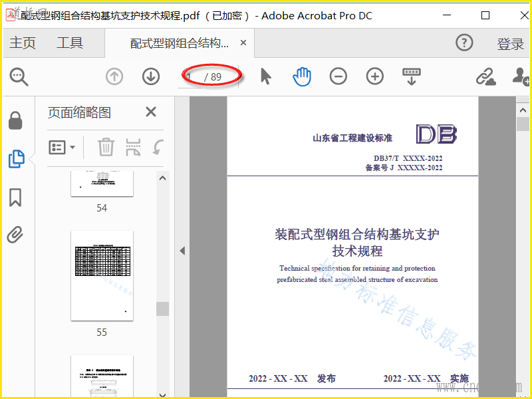Click the page number input field
Viewport: 532px width, 399px height.
pyautogui.click(x=190, y=77)
